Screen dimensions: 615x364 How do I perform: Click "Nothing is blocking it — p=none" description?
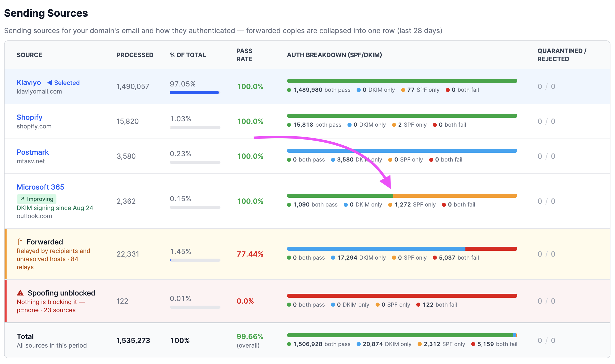pyautogui.click(x=51, y=306)
